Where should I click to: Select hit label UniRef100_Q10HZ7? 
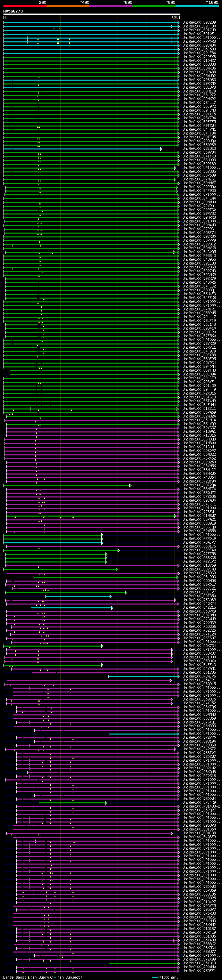pos(199,60)
